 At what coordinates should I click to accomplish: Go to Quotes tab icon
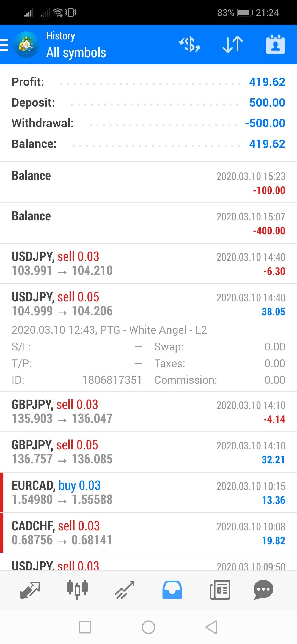[x=30, y=590]
